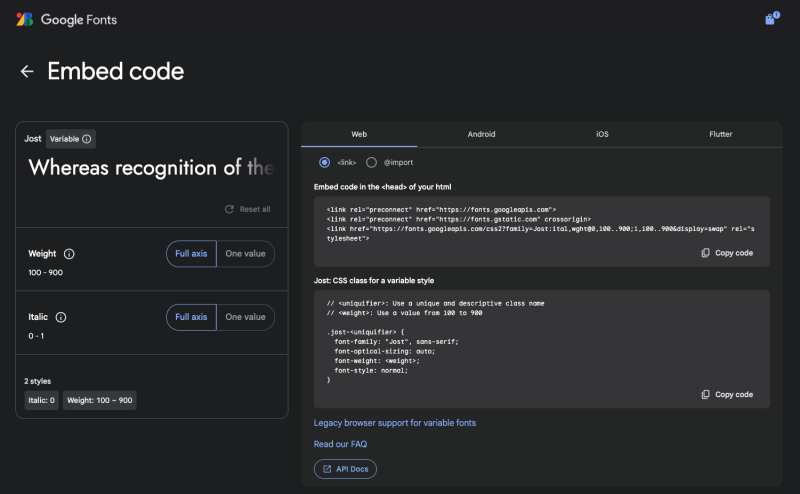Click the Weight: 100 – 900 style chip
800x494 pixels.
[99, 400]
